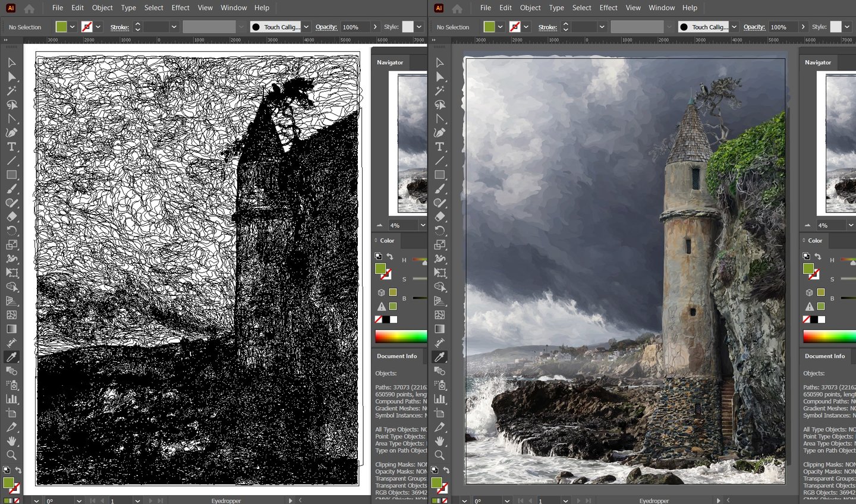Open the Type menu in right window
The width and height of the screenshot is (856, 504).
pos(556,8)
